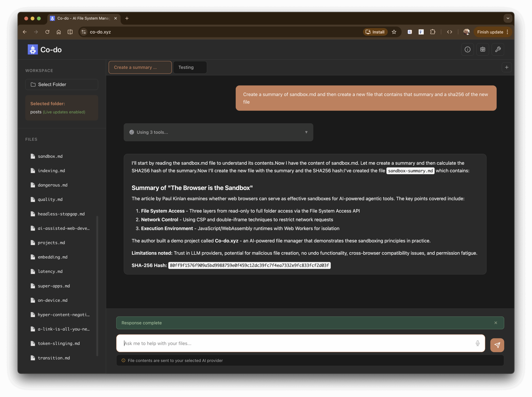Toggle the split-screen reading mode icon

point(70,32)
